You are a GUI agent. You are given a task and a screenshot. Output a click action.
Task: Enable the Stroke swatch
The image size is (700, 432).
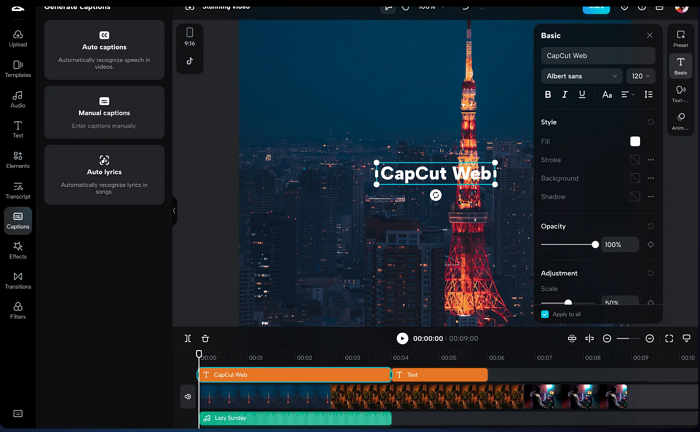pos(635,160)
